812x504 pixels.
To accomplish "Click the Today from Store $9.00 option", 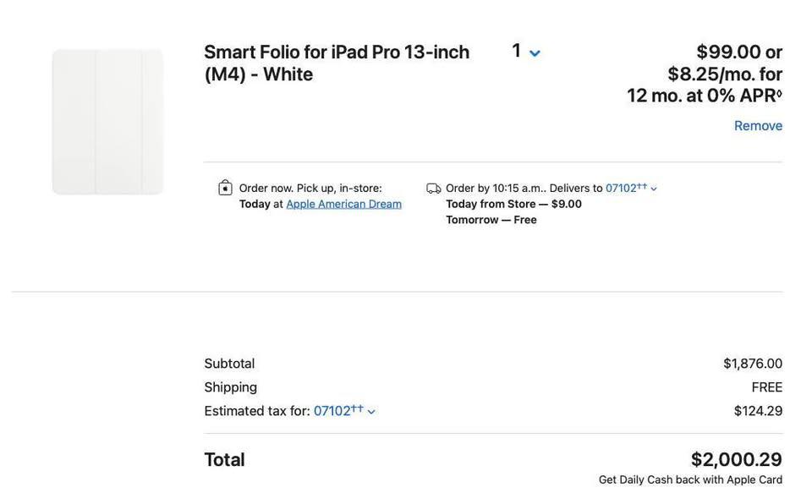I will click(x=513, y=204).
